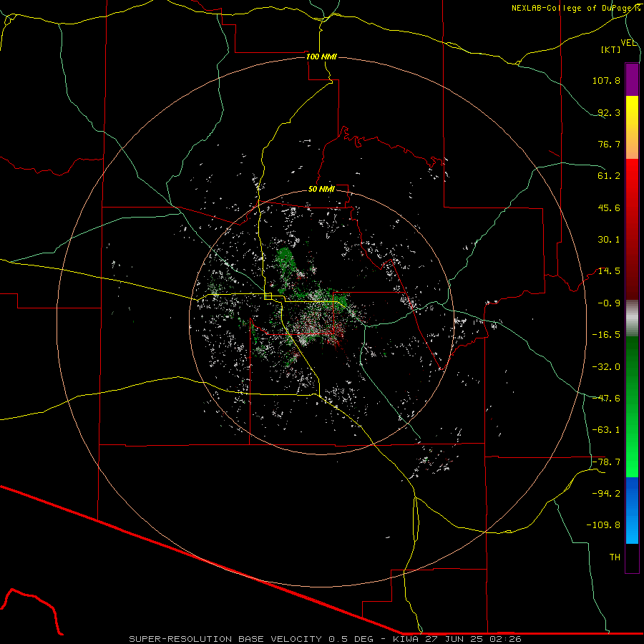644x644 pixels.
Task: Click the 50 NMI range ring label
Action: [321, 190]
